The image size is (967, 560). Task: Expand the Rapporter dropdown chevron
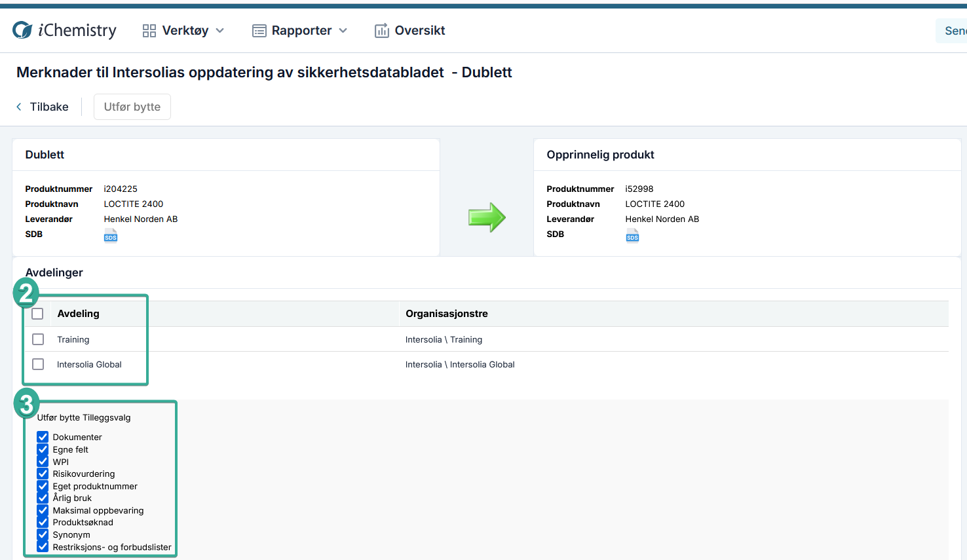pyautogui.click(x=343, y=31)
